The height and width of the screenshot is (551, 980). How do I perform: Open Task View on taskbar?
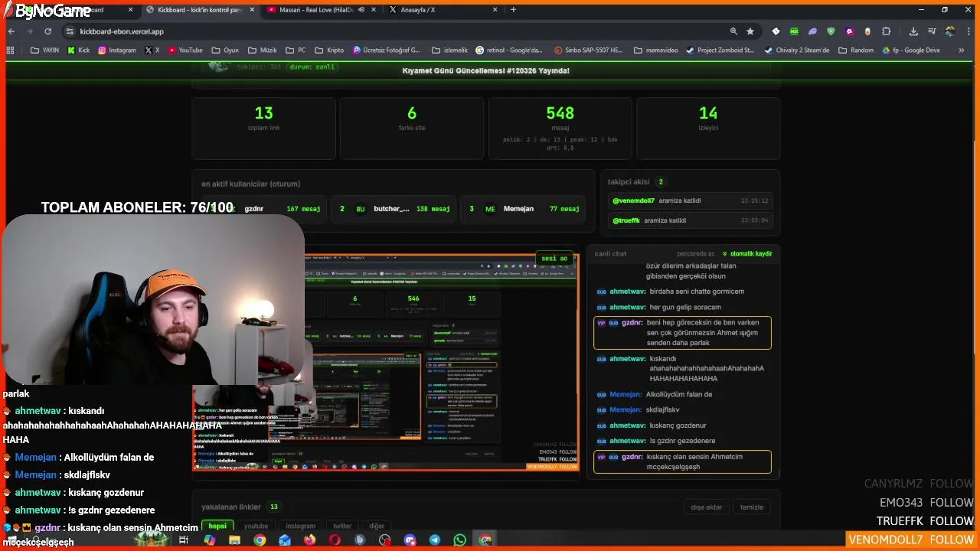coord(184,540)
